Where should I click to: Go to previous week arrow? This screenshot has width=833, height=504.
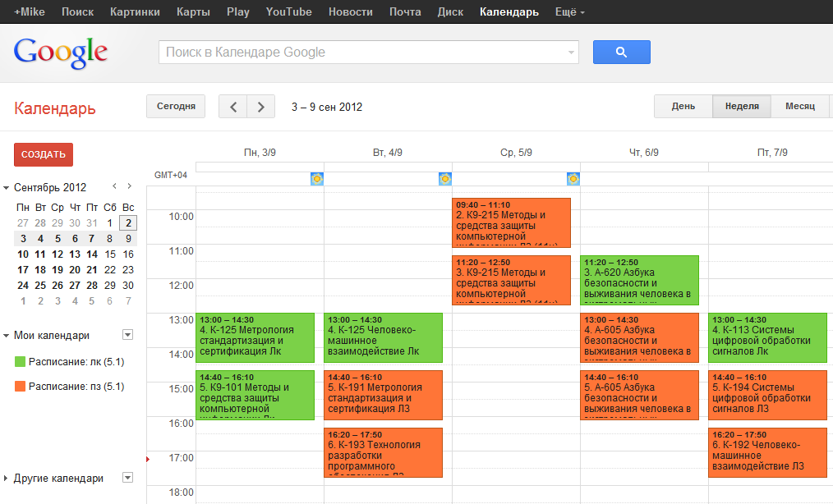(233, 107)
